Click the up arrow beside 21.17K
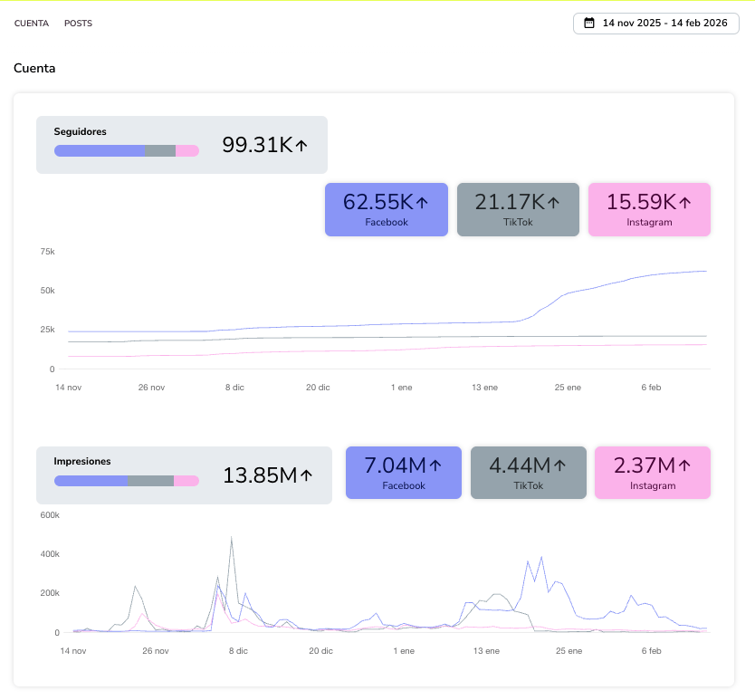The width and height of the screenshot is (755, 700). click(554, 202)
